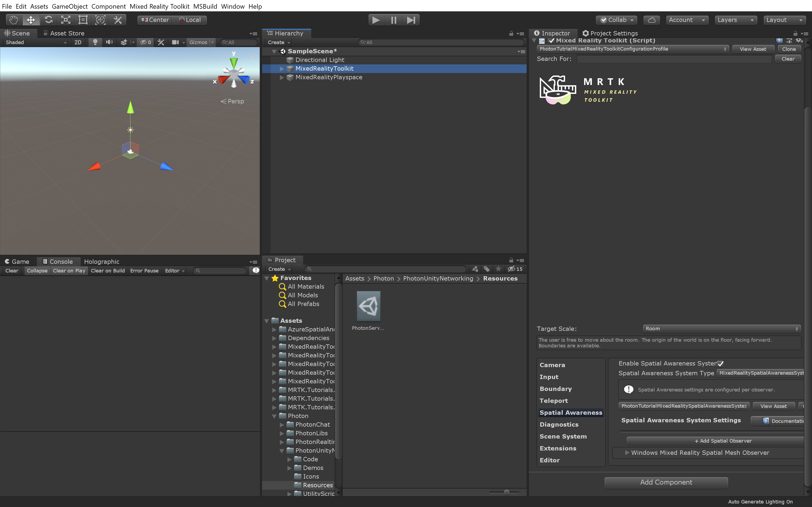Click the Step frame button
812x507 pixels.
(411, 20)
